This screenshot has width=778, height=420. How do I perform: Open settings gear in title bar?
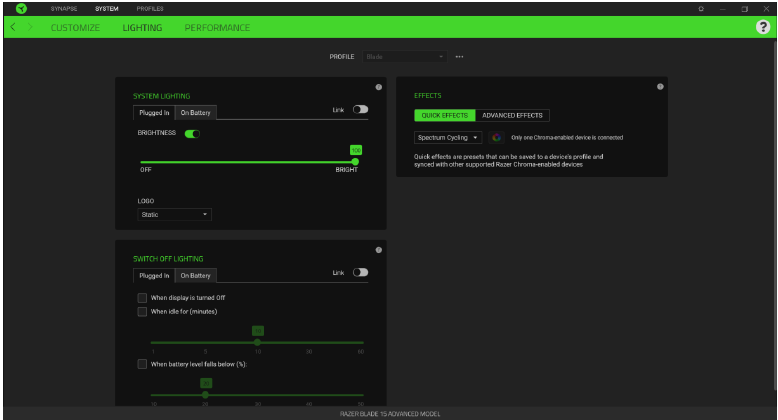point(701,9)
